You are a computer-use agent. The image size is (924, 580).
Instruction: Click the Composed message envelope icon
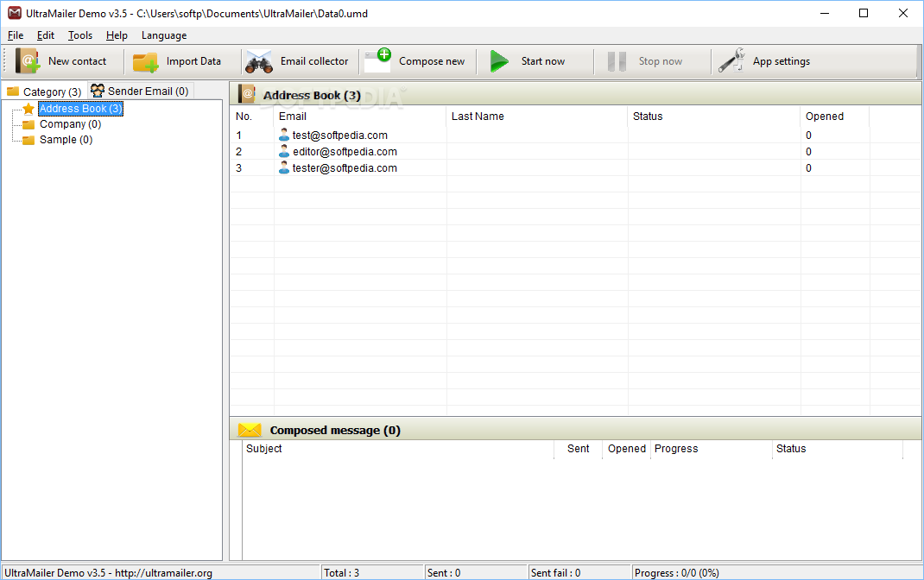pos(250,430)
